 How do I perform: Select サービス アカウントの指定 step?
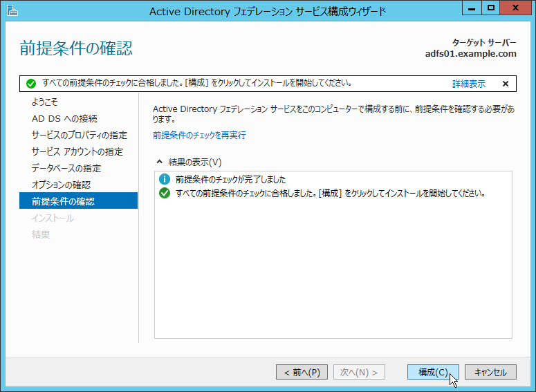point(77,151)
